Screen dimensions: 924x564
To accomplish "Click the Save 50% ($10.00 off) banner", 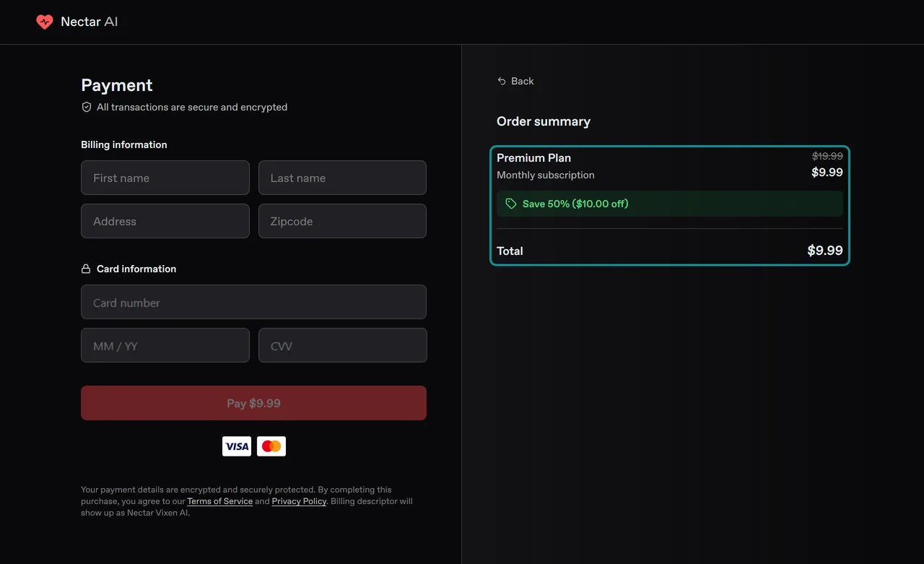I will 670,204.
